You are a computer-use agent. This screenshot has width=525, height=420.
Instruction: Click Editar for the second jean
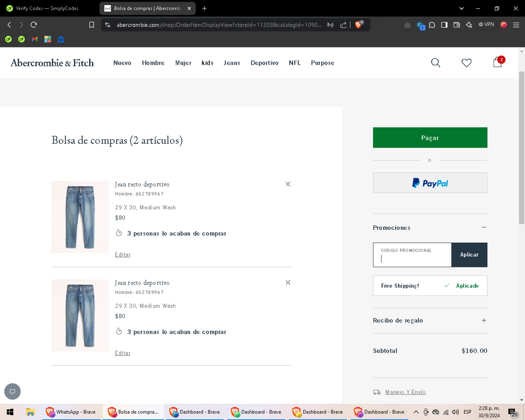(122, 353)
